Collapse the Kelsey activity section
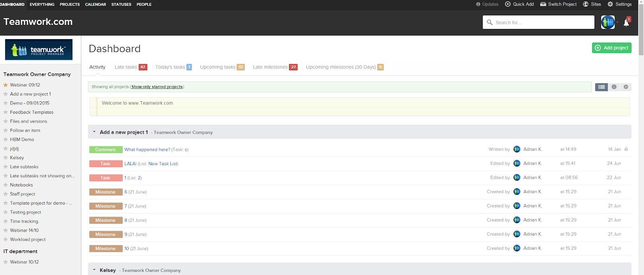644x275 pixels. click(94, 270)
